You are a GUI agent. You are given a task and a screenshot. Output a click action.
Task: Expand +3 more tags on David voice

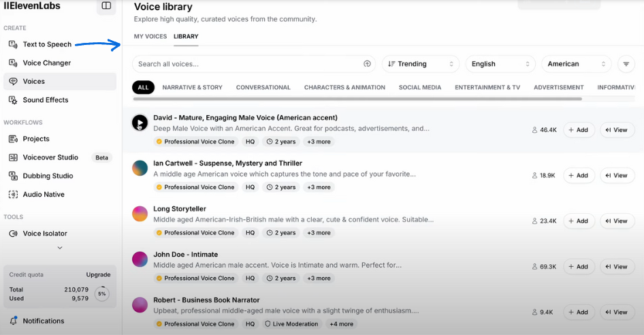pos(319,142)
